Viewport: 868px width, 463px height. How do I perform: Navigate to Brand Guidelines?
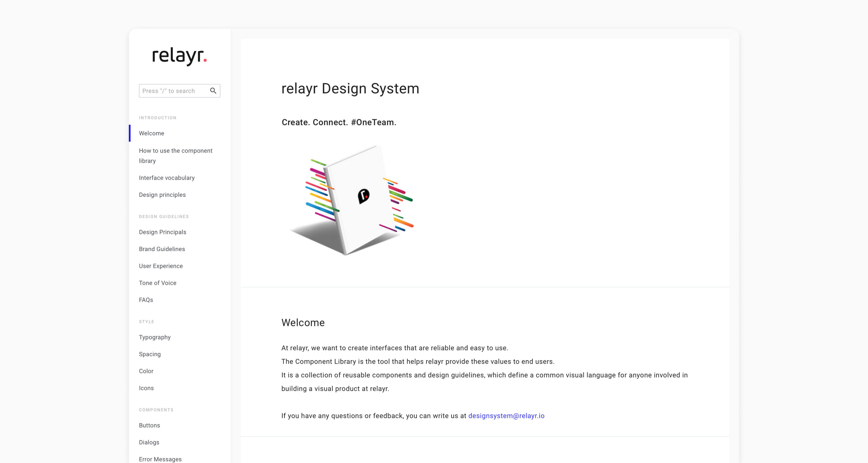[162, 249]
